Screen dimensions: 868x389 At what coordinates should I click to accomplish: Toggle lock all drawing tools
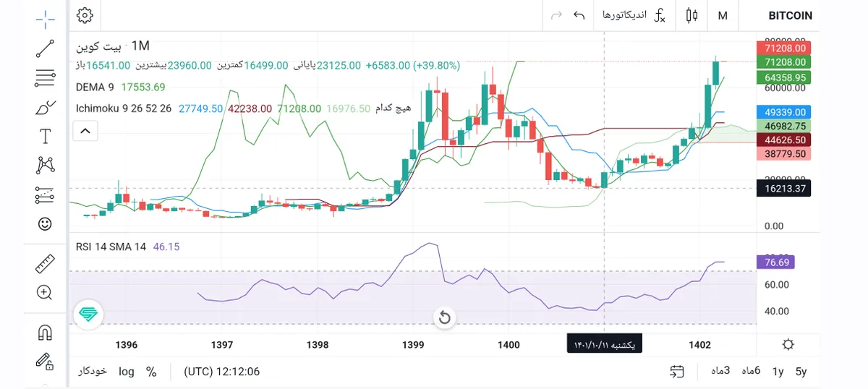pos(45,361)
